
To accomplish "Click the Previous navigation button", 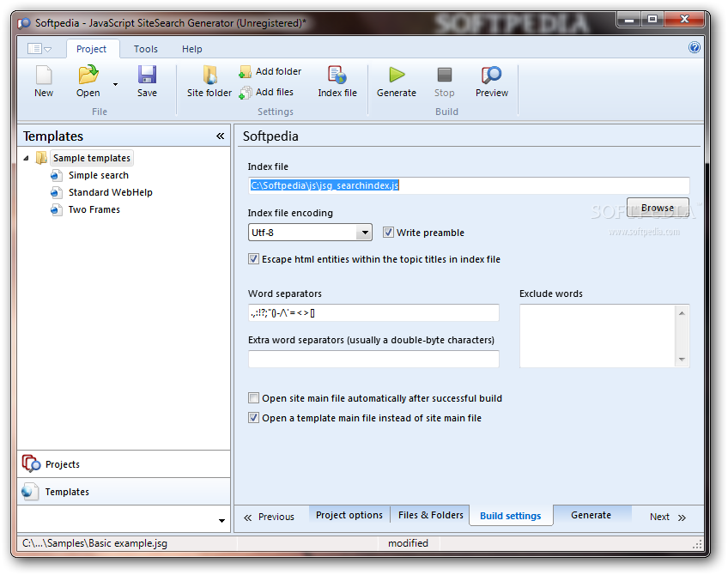I will (270, 517).
